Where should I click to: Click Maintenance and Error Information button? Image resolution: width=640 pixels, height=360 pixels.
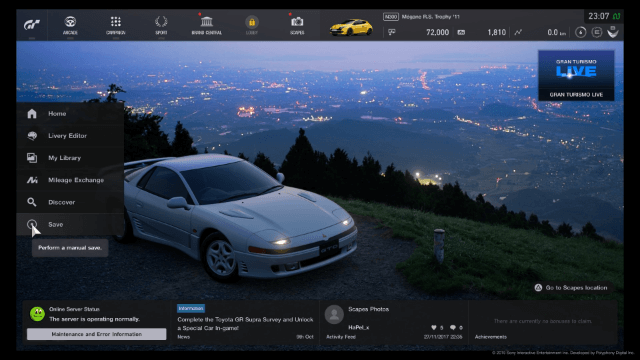(x=96, y=334)
